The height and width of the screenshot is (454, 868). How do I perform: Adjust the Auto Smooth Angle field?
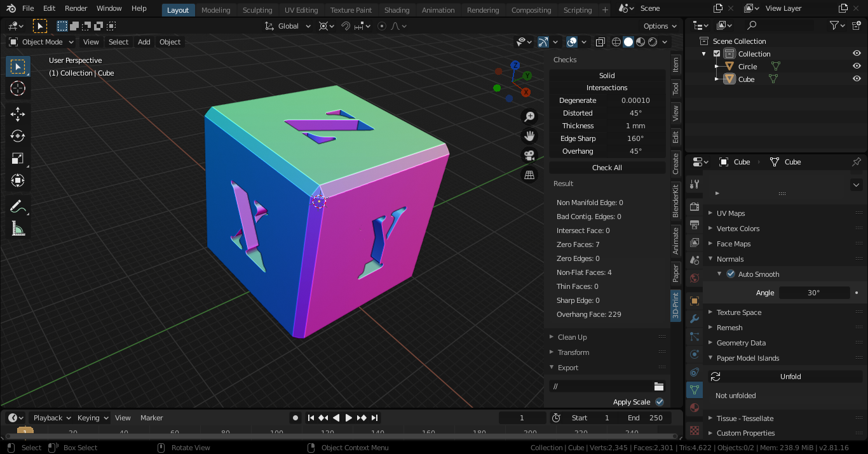[814, 293]
